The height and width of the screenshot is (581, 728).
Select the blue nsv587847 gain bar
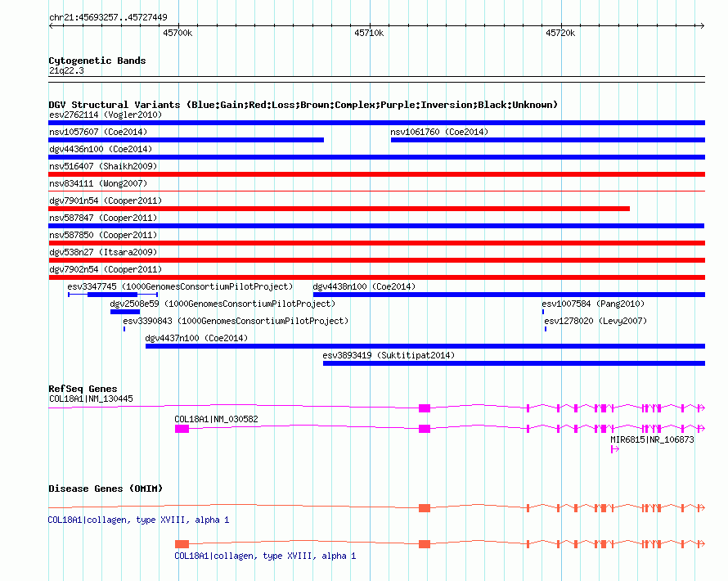376,226
